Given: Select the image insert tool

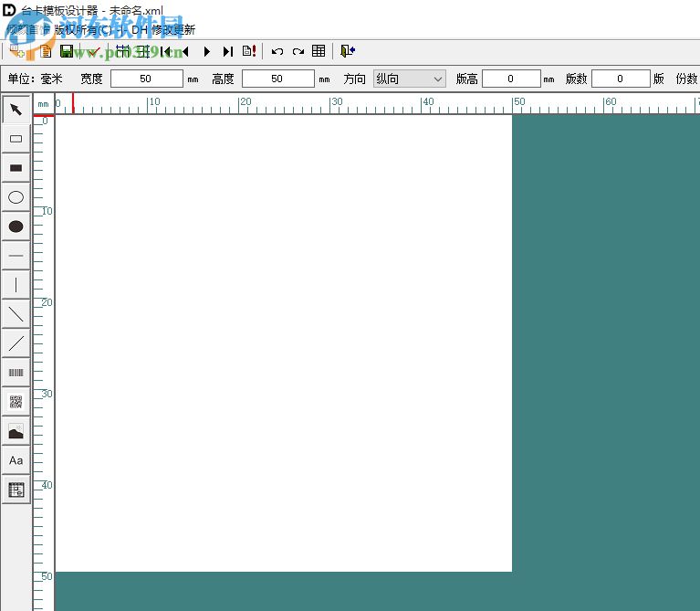Looking at the screenshot, I should [x=16, y=431].
